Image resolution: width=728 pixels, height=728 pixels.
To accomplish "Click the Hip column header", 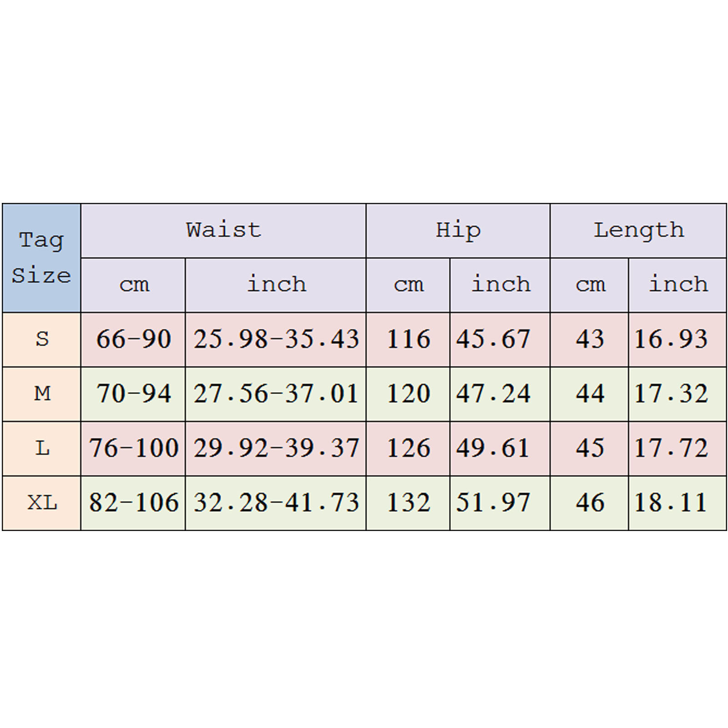I will pyautogui.click(x=458, y=230).
